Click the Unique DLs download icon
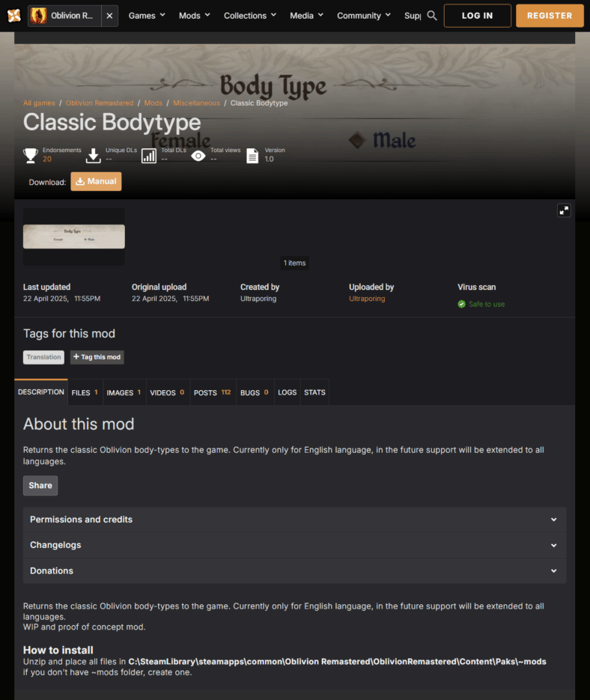The height and width of the screenshot is (700, 590). 94,156
